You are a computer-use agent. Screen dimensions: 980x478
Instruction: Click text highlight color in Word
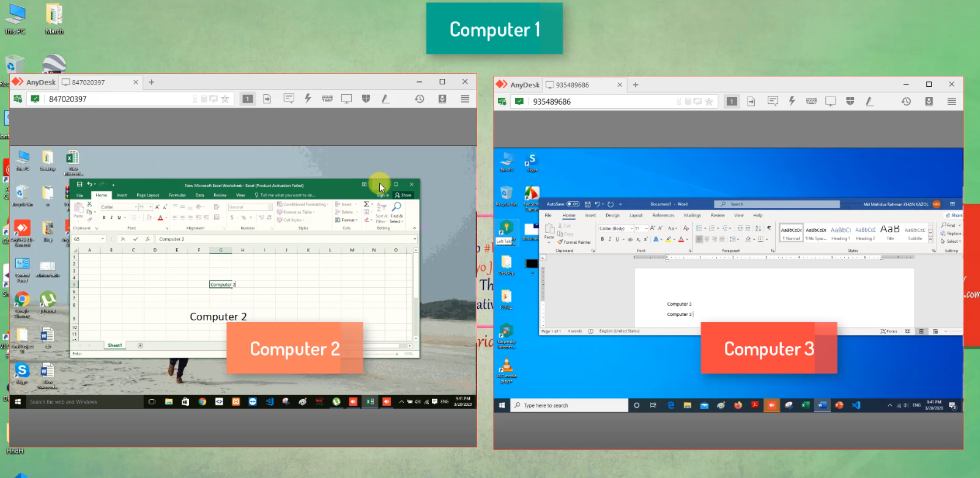tap(668, 239)
